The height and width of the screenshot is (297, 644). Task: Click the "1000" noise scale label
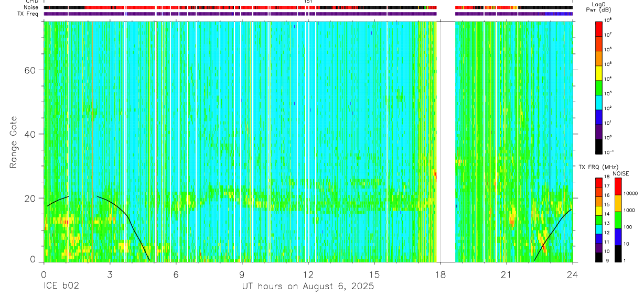630,210
